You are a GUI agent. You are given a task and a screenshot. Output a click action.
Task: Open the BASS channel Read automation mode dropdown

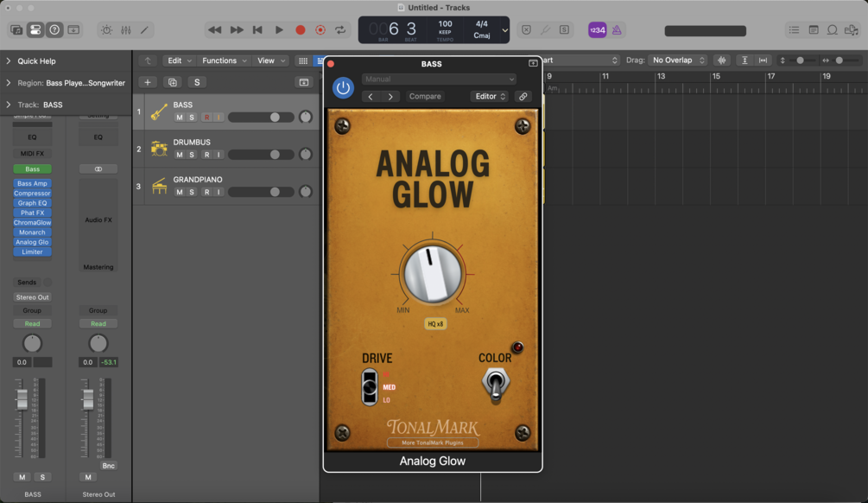32,323
